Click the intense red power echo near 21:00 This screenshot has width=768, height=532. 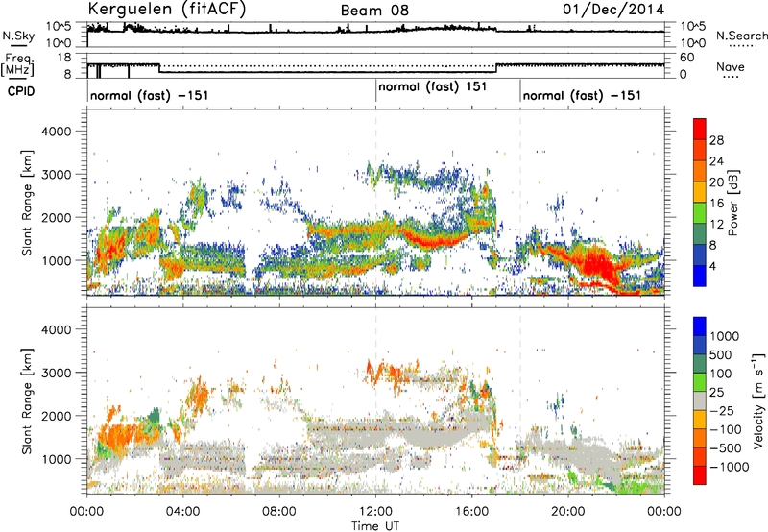598,265
